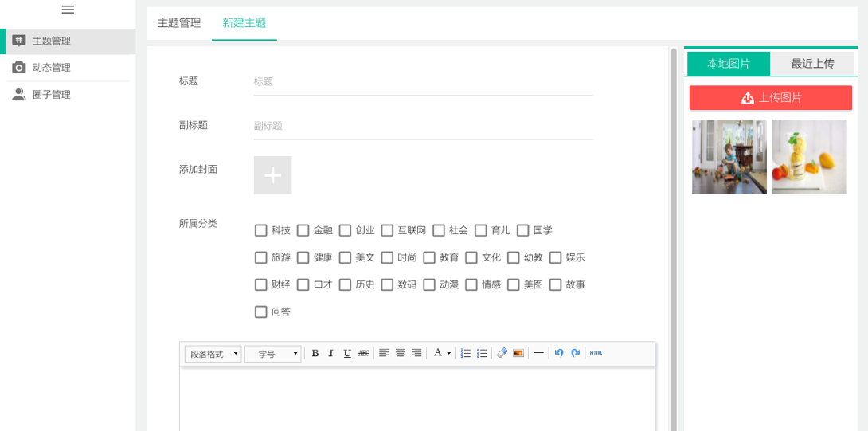Insert a bulleted list
This screenshot has width=868, height=431.
(x=482, y=353)
